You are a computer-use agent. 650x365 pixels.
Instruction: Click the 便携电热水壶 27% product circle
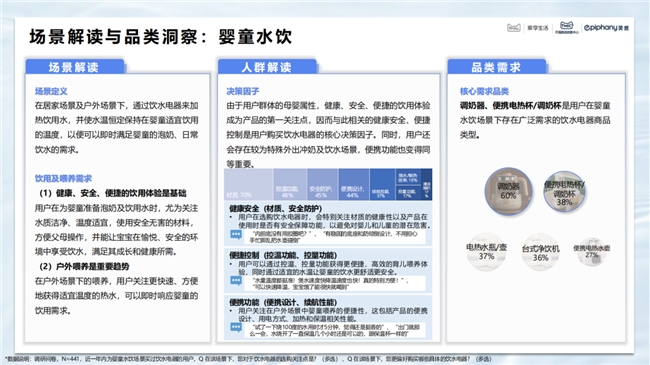coord(592,251)
